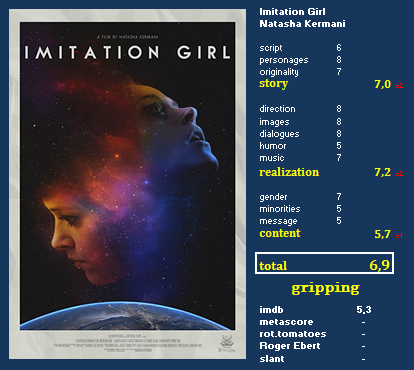Click the 'Imitation Girl' title text

(x=292, y=12)
